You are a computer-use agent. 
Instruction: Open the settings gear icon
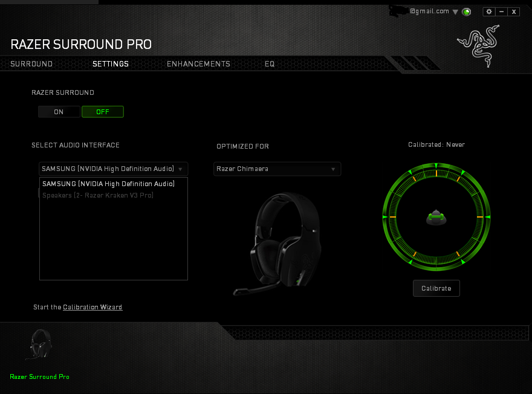tap(489, 11)
